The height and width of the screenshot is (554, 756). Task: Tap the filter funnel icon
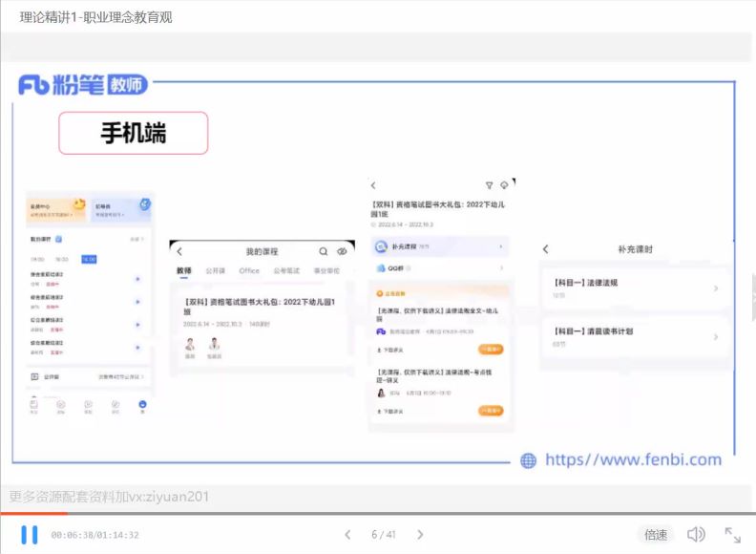(x=489, y=185)
